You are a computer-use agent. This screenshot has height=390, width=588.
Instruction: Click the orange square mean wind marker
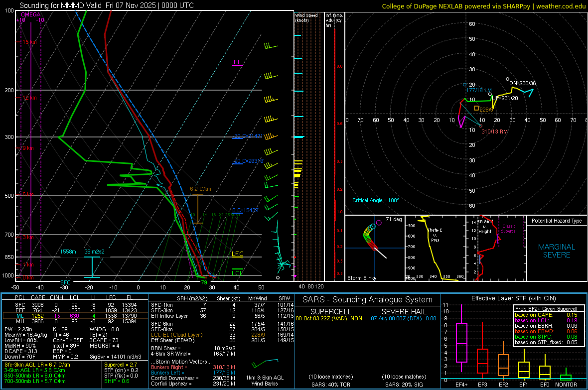[476, 108]
